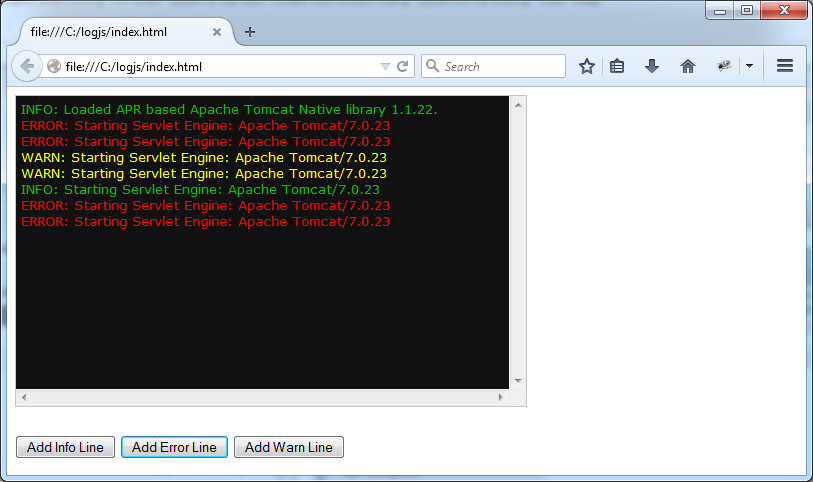This screenshot has width=813, height=482.
Task: Click the INFO: Starting Servlet Engine line
Action: click(x=200, y=190)
